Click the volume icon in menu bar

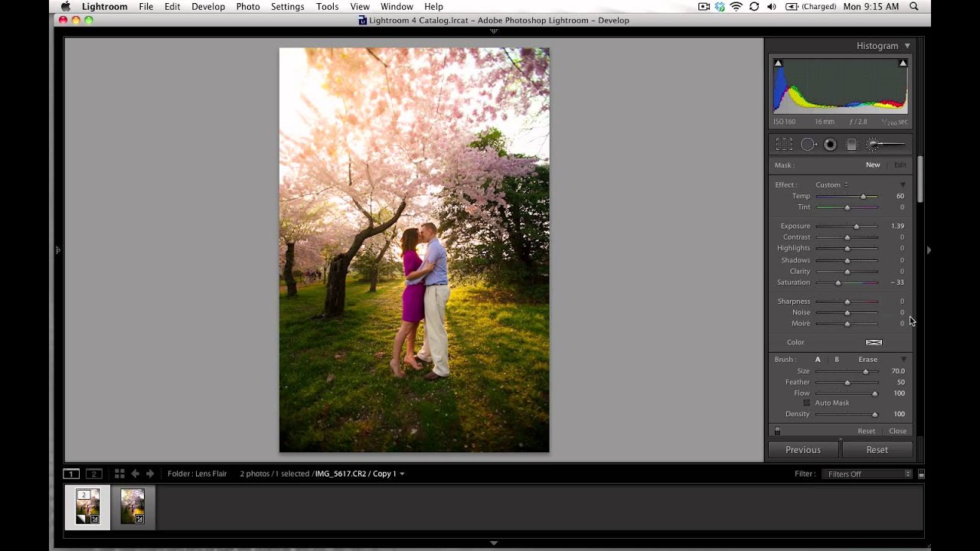point(771,7)
